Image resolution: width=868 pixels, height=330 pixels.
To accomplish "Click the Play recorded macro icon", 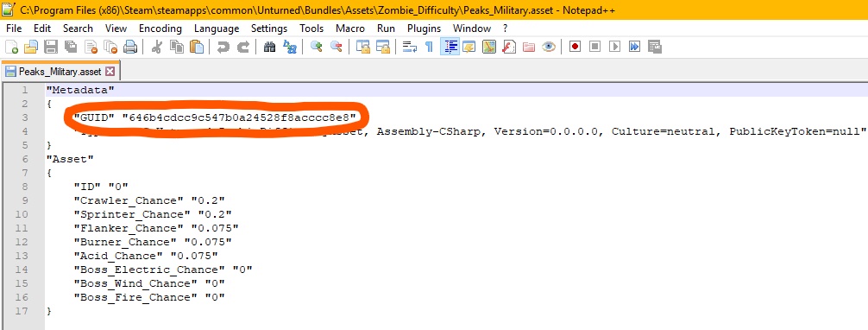I will click(614, 48).
